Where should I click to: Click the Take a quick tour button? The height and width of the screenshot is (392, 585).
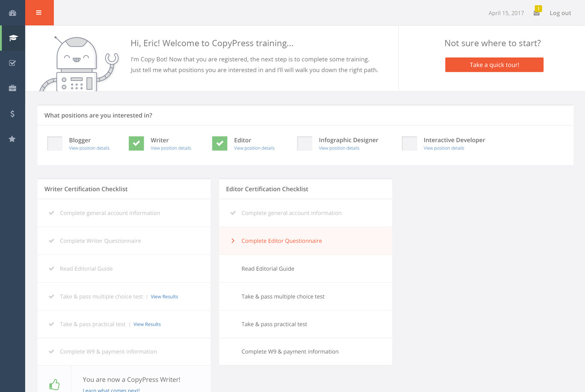[494, 65]
